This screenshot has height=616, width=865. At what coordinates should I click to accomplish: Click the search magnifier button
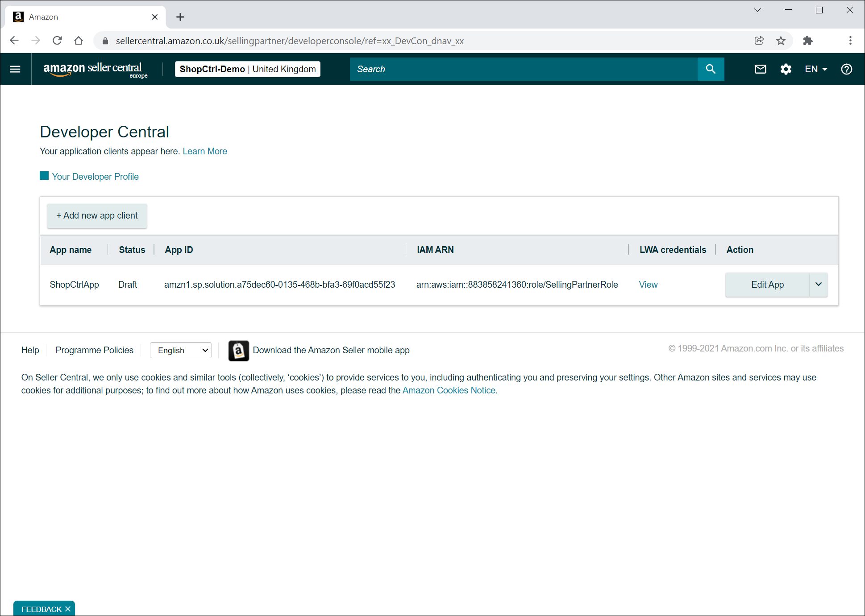711,69
